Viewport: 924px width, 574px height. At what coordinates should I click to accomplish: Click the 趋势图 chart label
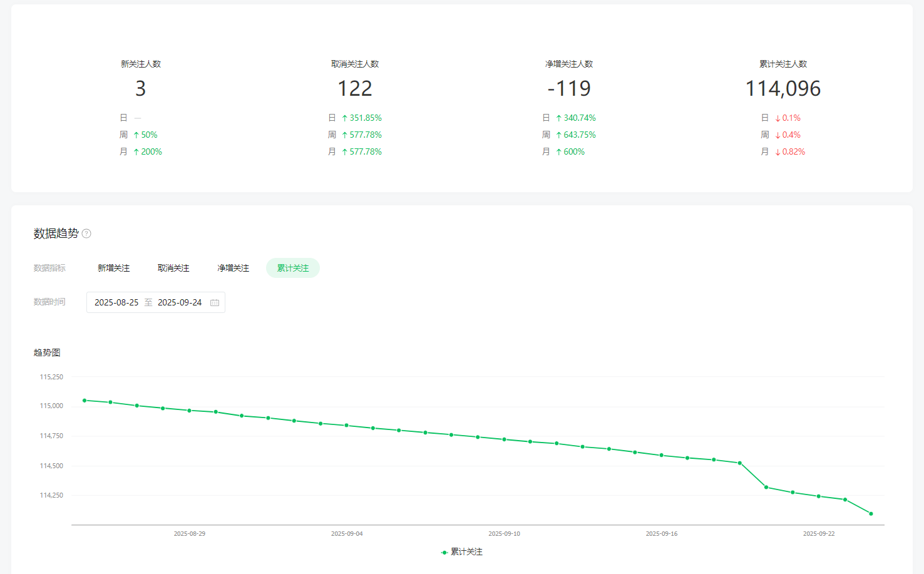coord(47,352)
